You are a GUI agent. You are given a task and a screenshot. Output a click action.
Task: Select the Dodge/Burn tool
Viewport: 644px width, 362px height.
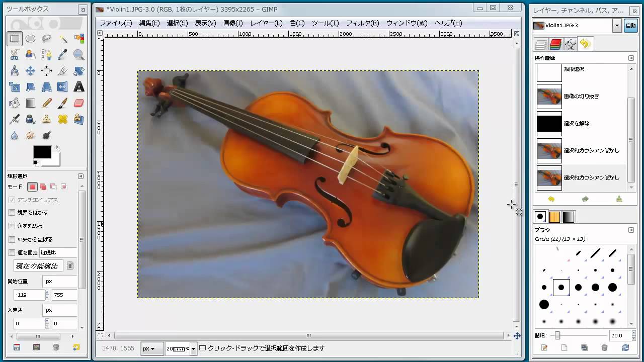tap(47, 135)
